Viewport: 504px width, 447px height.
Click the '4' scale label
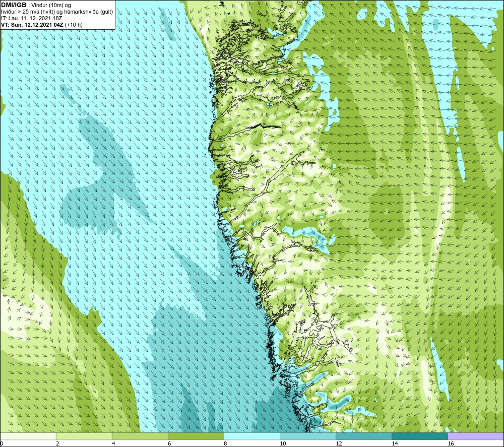(x=113, y=444)
